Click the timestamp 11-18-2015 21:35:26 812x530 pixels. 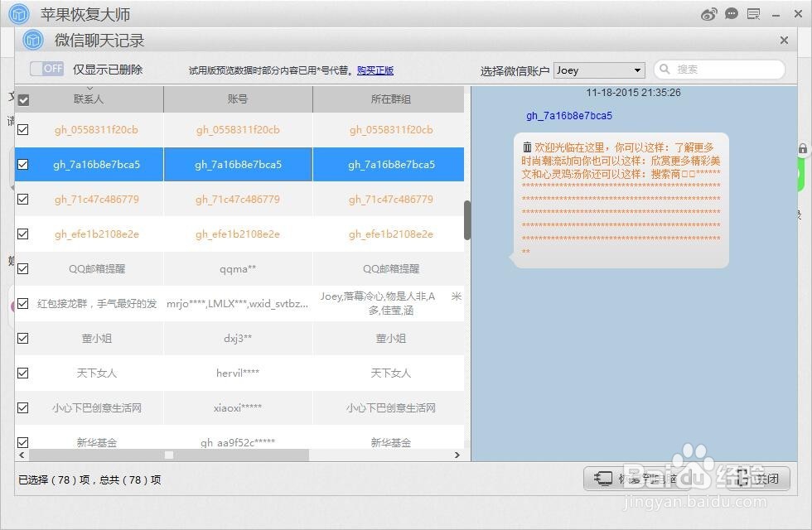633,93
